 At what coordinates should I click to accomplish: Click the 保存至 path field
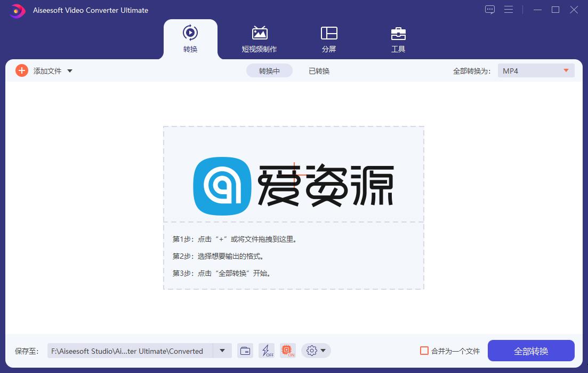(x=128, y=351)
